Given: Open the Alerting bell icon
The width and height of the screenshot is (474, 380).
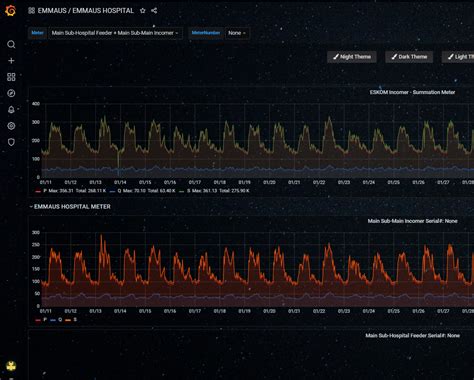Looking at the screenshot, I should 11,110.
